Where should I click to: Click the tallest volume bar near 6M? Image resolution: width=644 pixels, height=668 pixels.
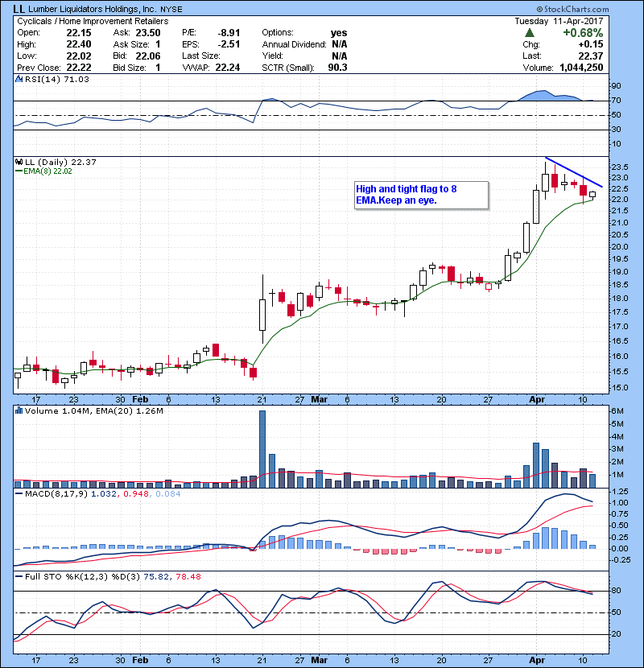(262, 449)
